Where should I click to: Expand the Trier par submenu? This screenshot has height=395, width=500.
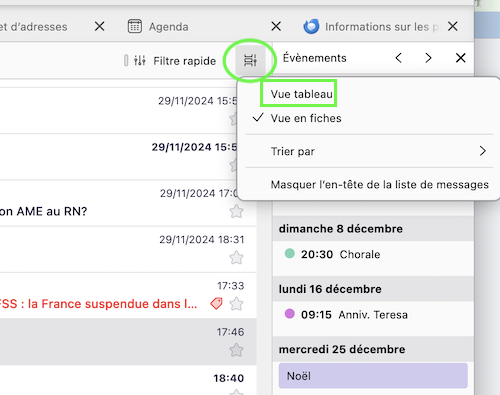point(369,151)
